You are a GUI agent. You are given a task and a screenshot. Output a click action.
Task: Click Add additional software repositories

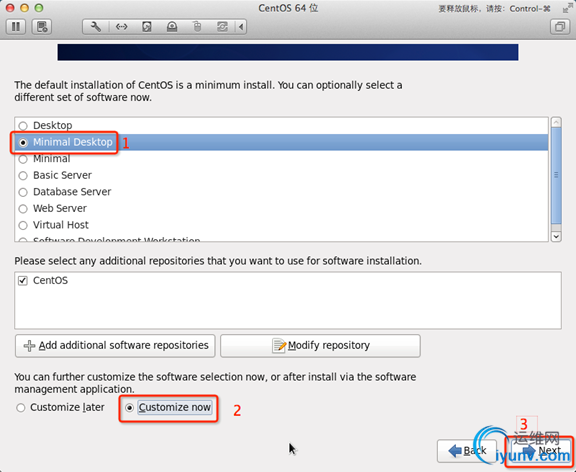click(x=115, y=346)
